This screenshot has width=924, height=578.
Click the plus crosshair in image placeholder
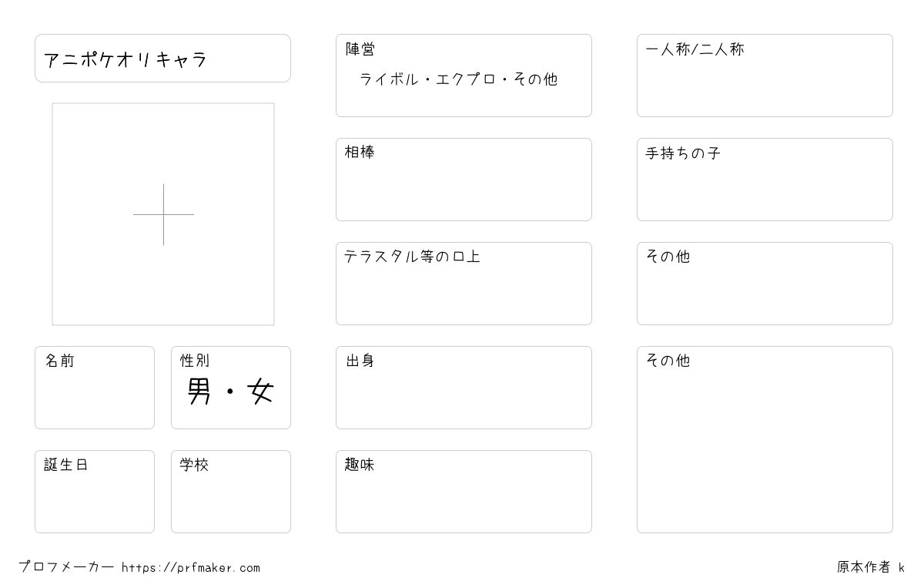click(x=163, y=214)
